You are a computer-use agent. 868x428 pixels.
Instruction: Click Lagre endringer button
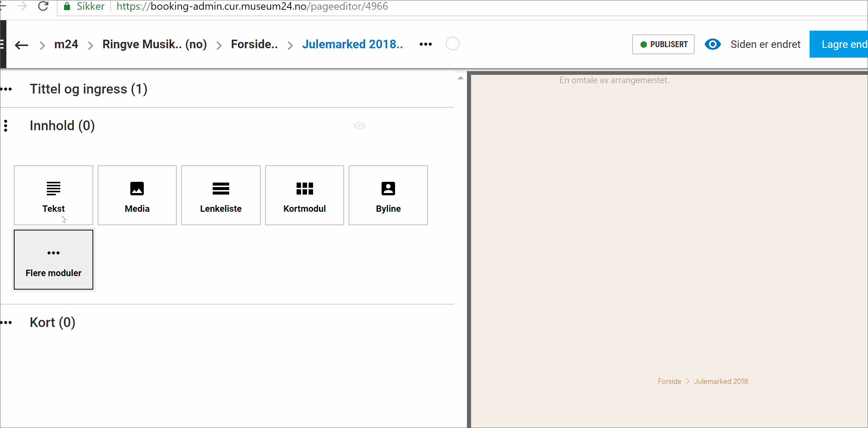[839, 44]
